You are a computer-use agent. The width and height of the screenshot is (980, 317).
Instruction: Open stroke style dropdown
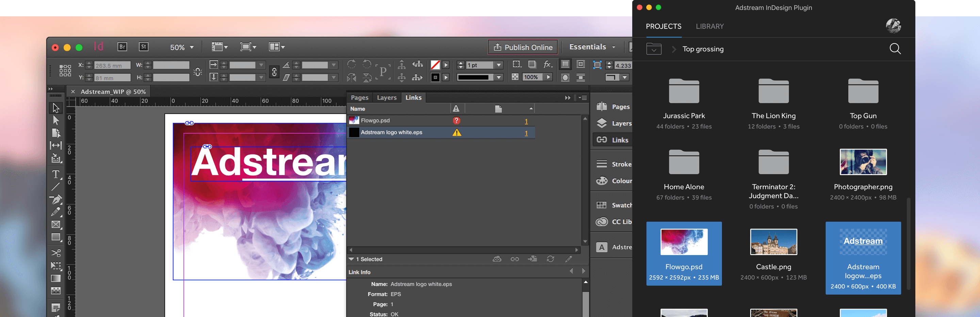pos(499,78)
